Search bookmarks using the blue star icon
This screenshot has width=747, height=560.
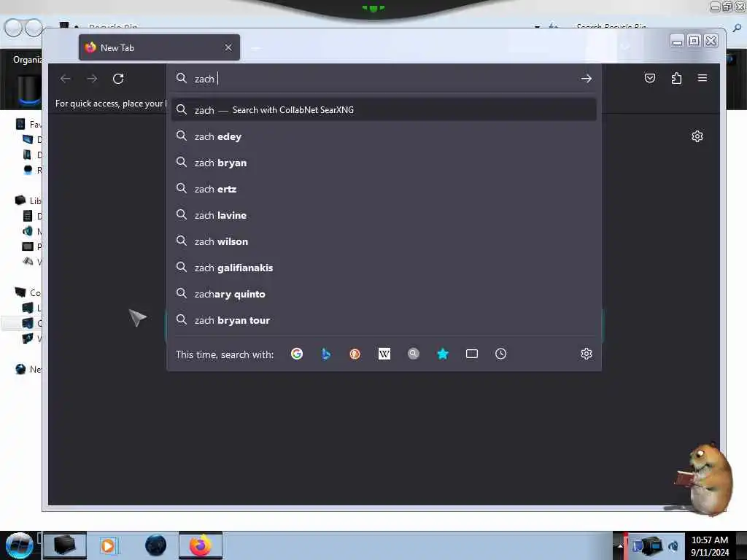443,354
